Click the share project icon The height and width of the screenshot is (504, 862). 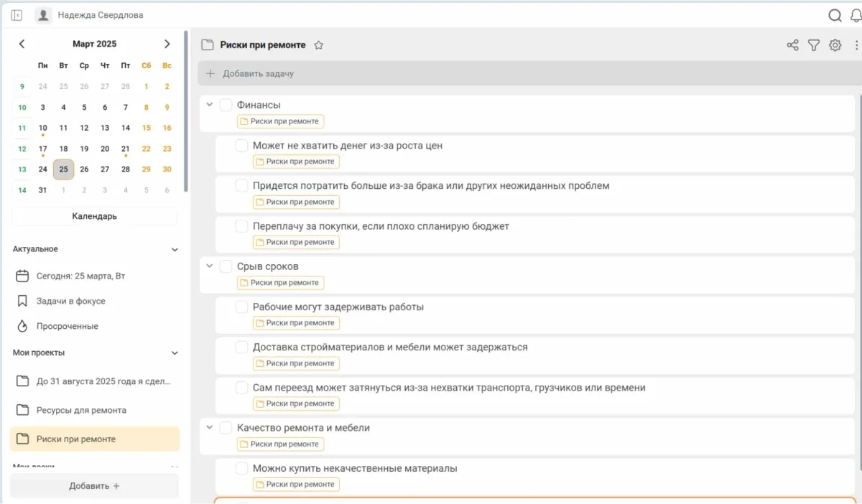click(792, 45)
